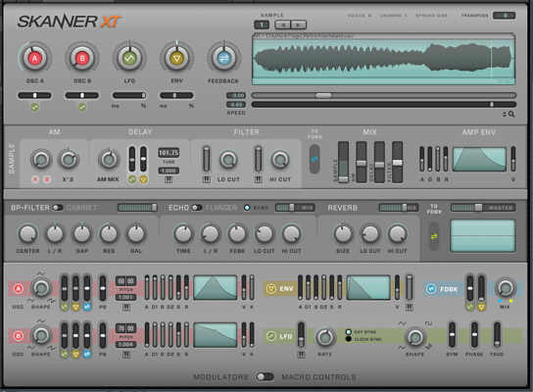
Task: Click the sample waveform display
Action: [383, 59]
